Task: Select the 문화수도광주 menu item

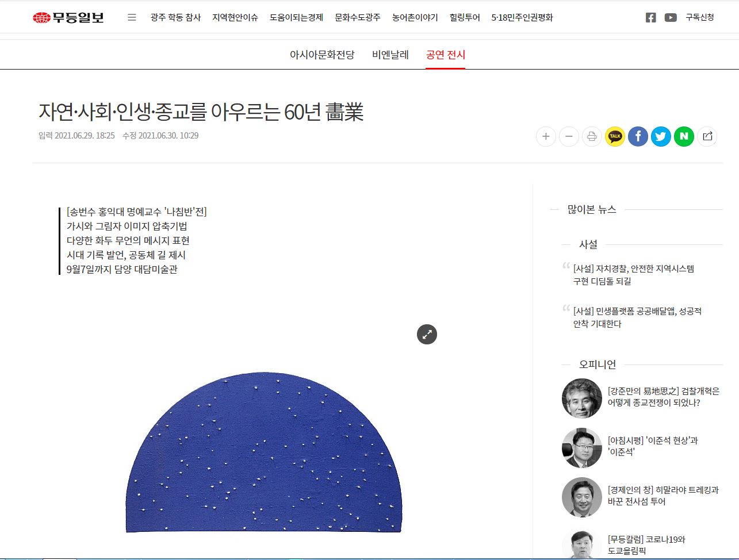Action: 358,17
